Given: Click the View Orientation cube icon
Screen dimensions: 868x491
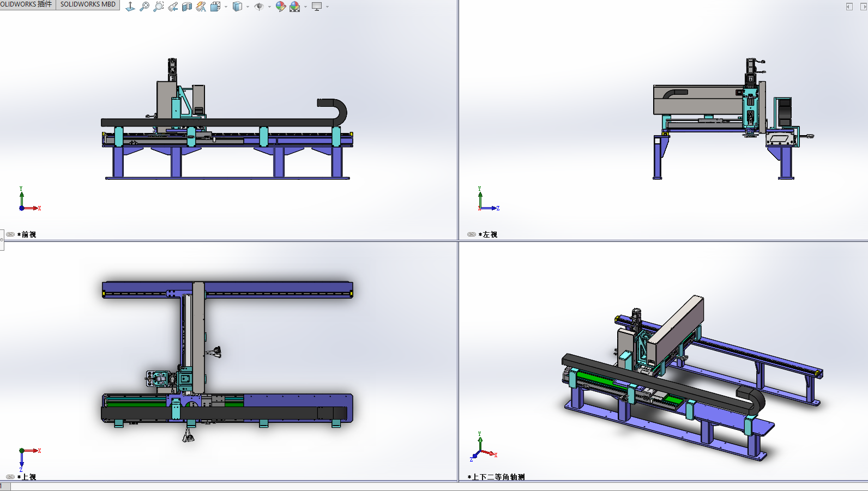Looking at the screenshot, I should point(215,7).
